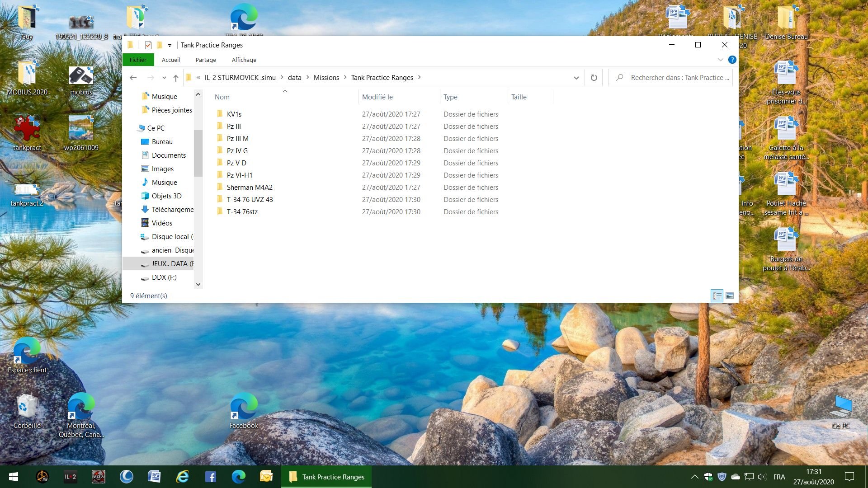Switch to details view layout
This screenshot has width=868, height=488.
click(x=717, y=296)
